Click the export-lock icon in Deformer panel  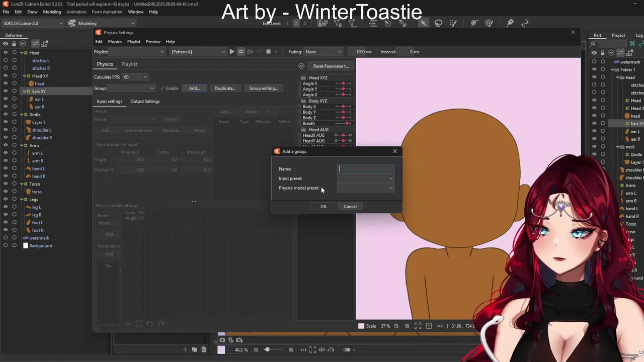(x=44, y=44)
